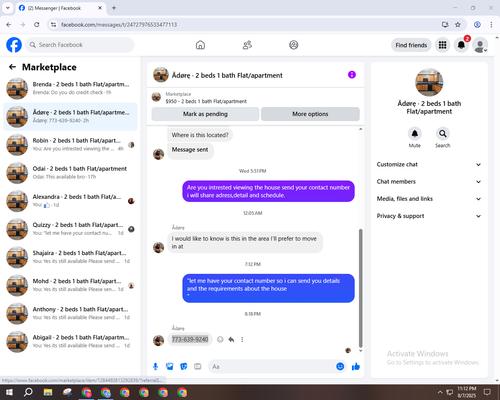Open the purple conversation information icon
Viewport: 500px width, 400px height.
click(x=352, y=75)
